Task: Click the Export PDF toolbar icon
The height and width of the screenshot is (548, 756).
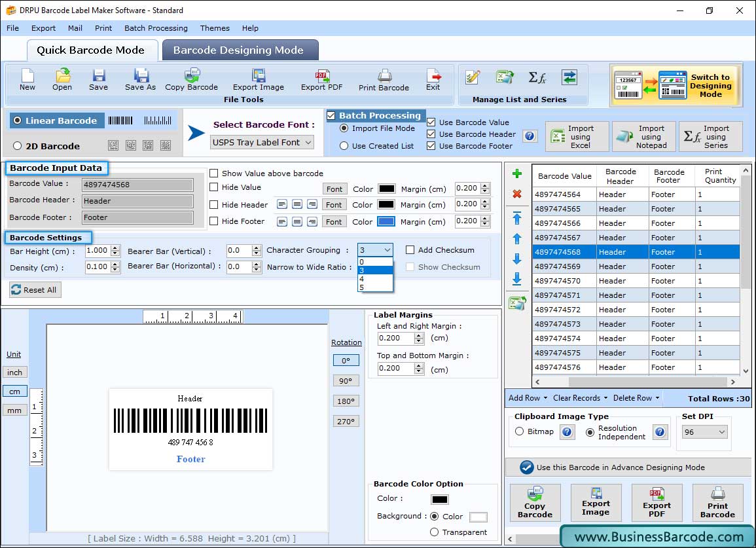Action: coord(321,79)
